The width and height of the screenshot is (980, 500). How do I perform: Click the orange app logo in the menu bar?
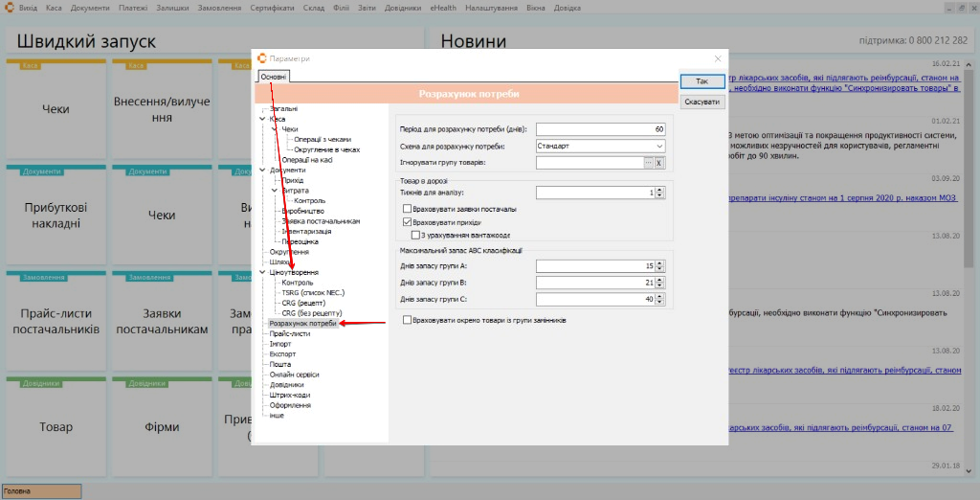pyautogui.click(x=9, y=8)
